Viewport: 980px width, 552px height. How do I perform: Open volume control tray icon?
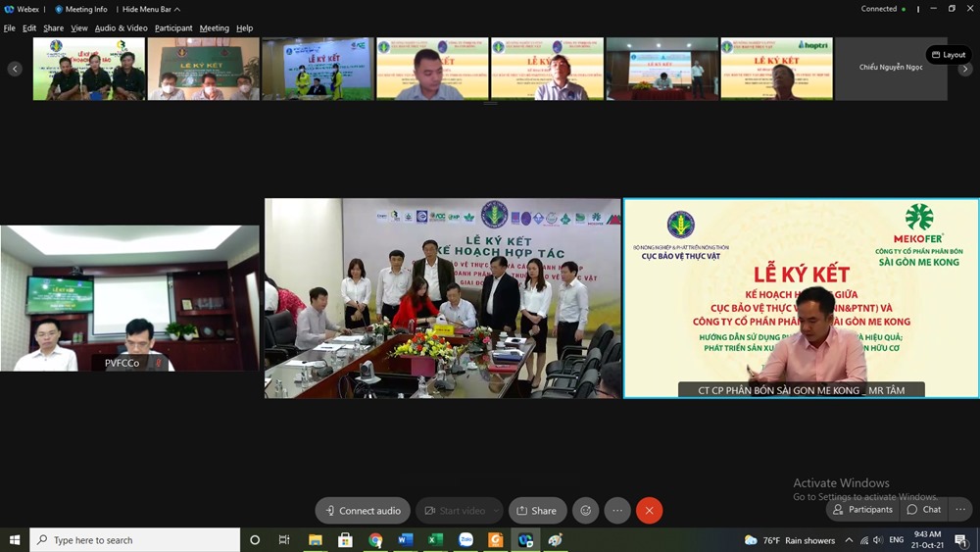coord(878,540)
